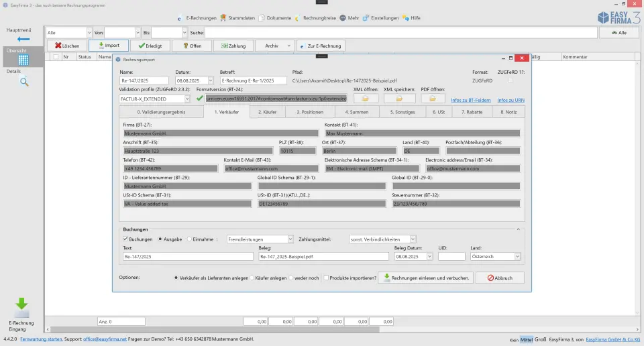Click the EasyFirma 3 logo
The height and width of the screenshot is (346, 644).
click(619, 17)
